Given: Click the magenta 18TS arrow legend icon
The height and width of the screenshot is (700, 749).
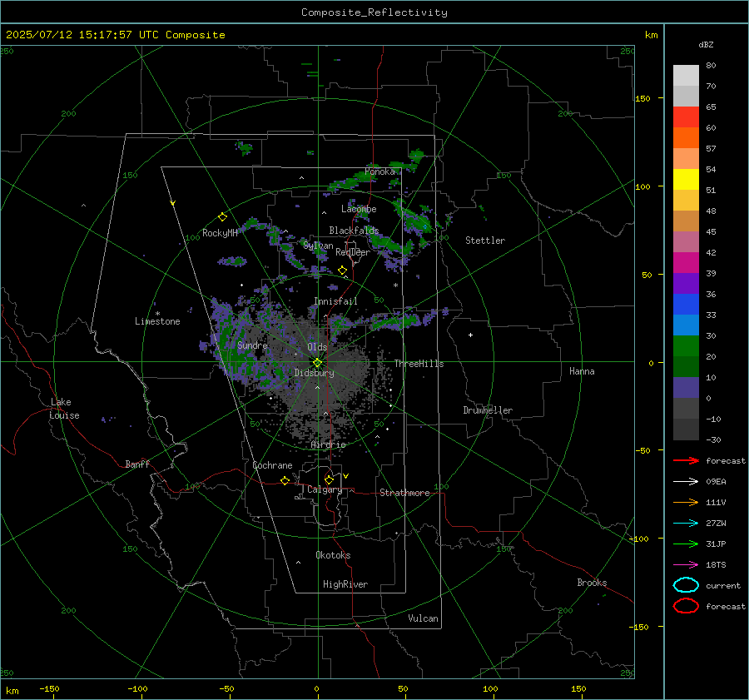Looking at the screenshot, I should point(686,565).
